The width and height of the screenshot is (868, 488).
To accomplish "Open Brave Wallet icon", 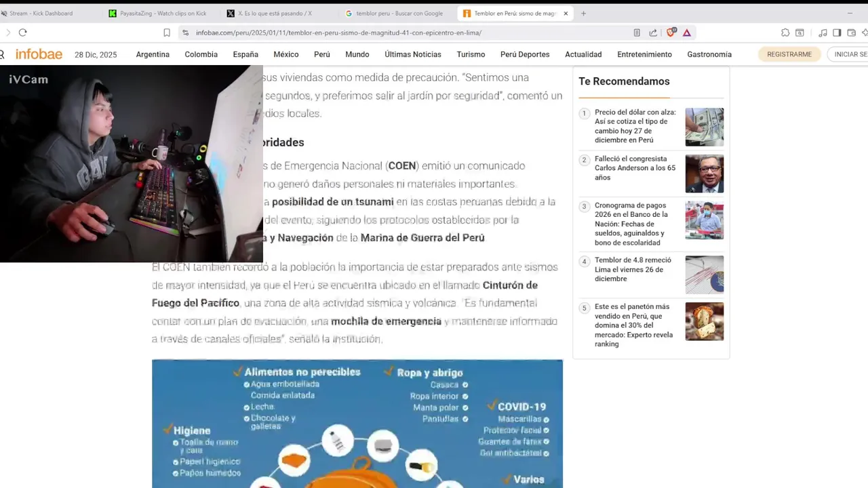I will coord(852,33).
